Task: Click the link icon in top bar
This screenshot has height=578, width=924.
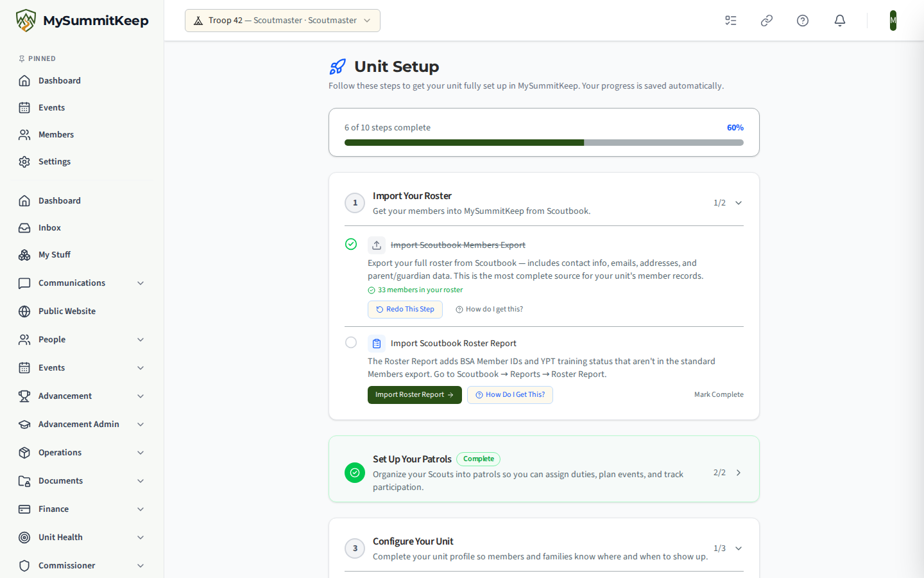Action: 767,21
